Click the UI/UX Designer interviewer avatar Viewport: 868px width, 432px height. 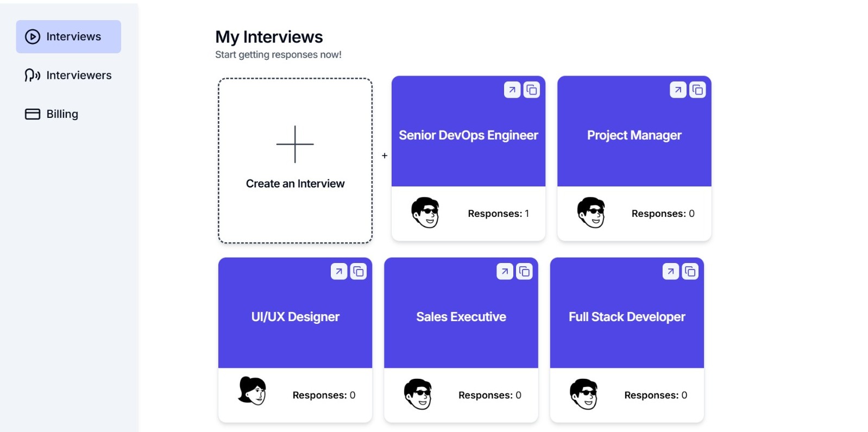click(253, 390)
